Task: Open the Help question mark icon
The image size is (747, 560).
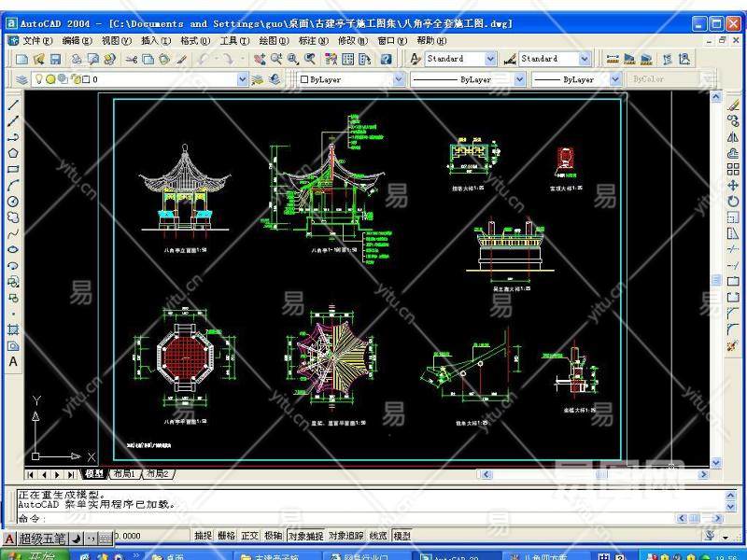Action: [x=386, y=59]
